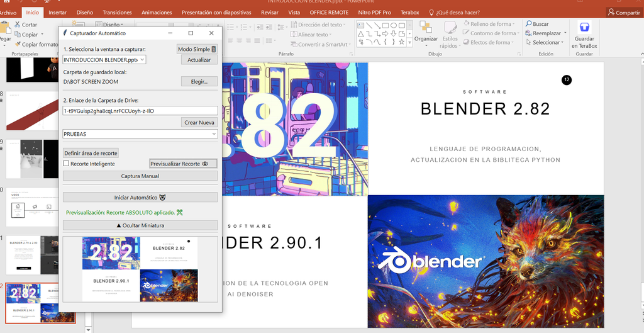Switch to the Revisar tab
644x333 pixels.
pyautogui.click(x=270, y=13)
